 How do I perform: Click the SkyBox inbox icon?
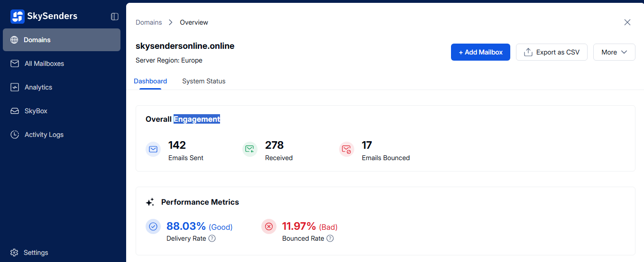point(15,111)
